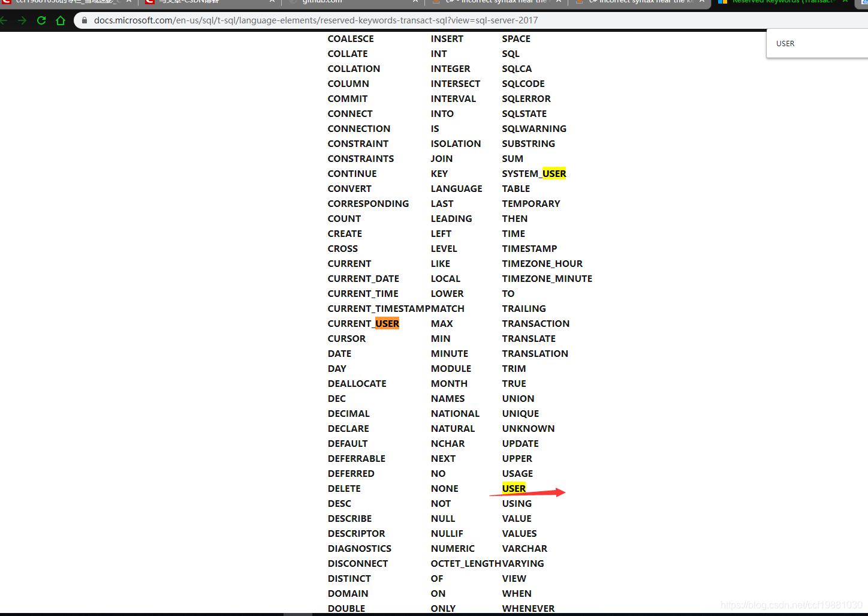Image resolution: width=868 pixels, height=616 pixels.
Task: Select the SUBSTRING keyword
Action: point(529,144)
